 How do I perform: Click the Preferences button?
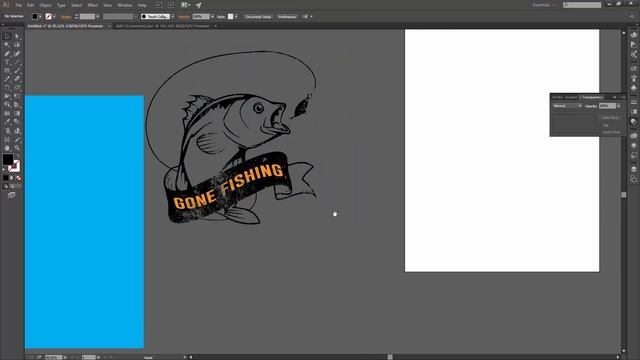287,17
